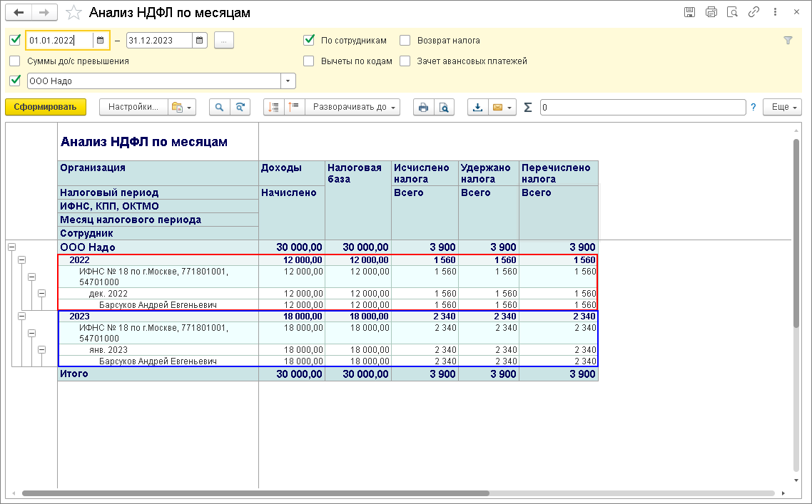Viewport: 812px width, 504px height.
Task: Click the printer icon in report toolbar
Action: (x=424, y=107)
